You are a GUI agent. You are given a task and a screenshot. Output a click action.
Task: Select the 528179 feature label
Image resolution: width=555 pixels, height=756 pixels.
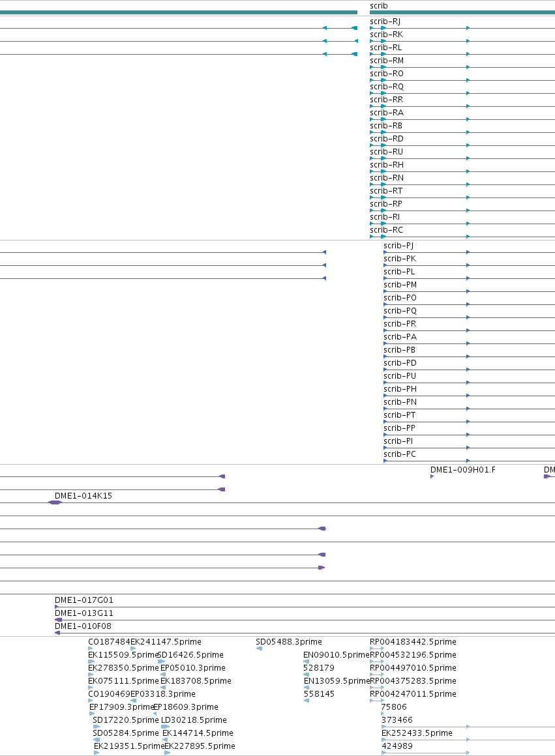318,668
